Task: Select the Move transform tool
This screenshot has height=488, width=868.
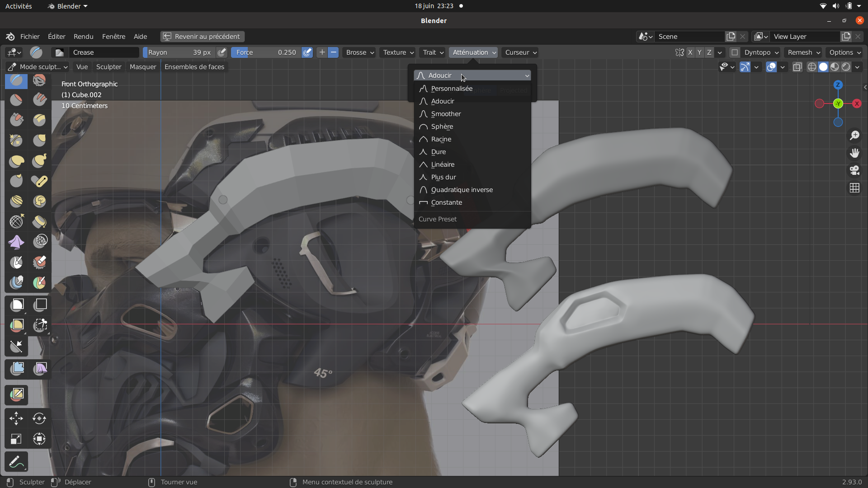Action: click(16, 418)
